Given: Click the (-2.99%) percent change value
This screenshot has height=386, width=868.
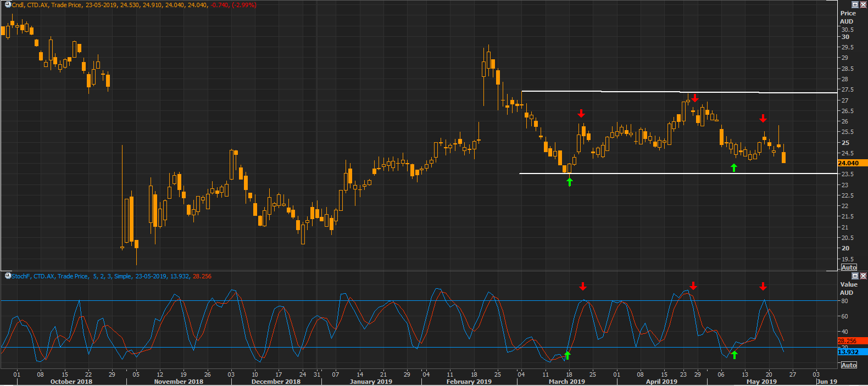Looking at the screenshot, I should [244, 5].
